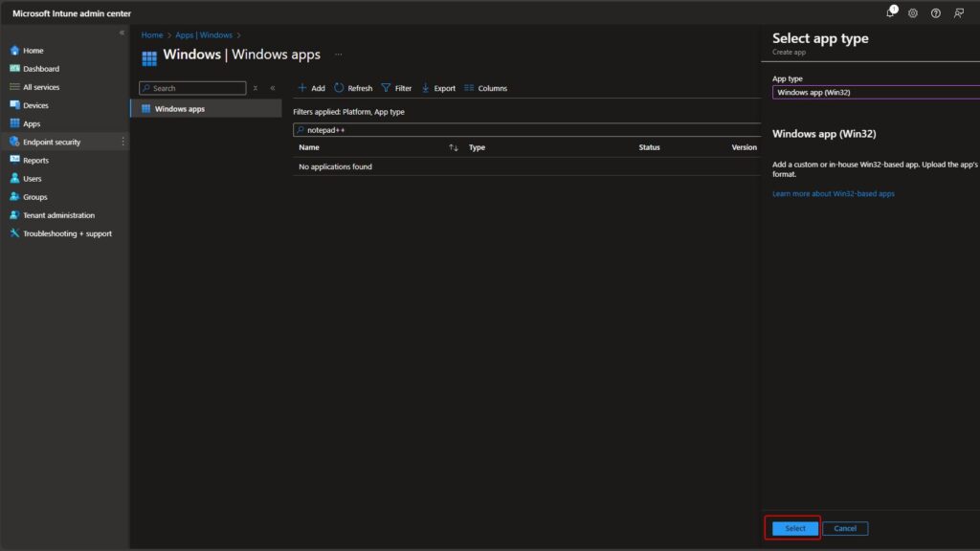The image size is (980, 551).
Task: Open settings gear icon in header
Action: pos(913,13)
